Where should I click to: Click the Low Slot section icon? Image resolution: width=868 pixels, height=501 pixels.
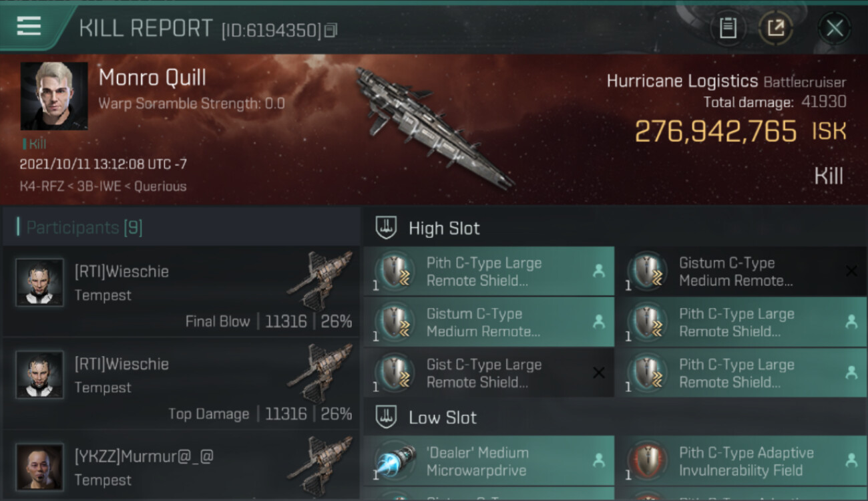[x=387, y=417]
